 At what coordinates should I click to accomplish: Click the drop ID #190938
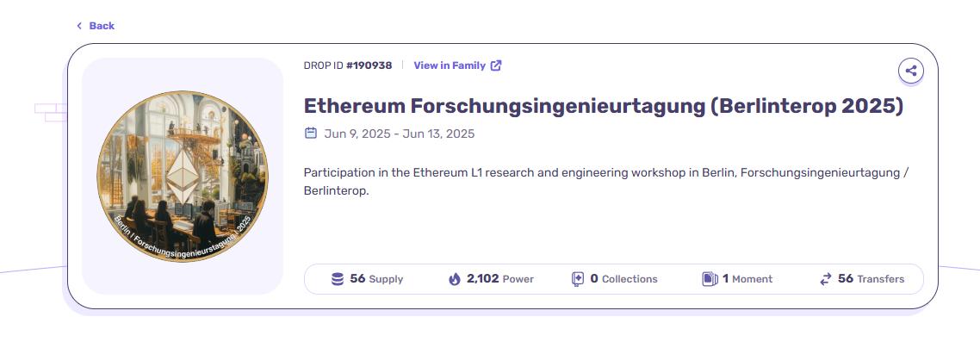369,65
